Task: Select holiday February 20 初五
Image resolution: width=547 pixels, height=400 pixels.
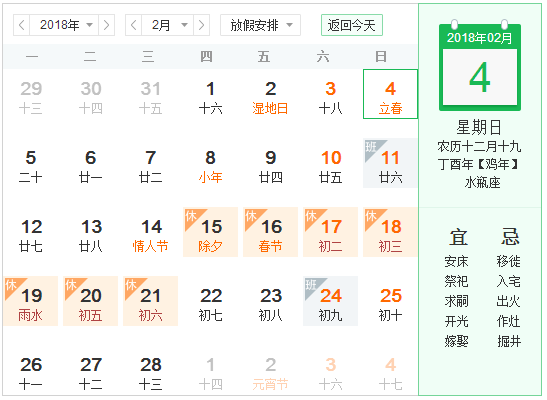Action: point(91,301)
